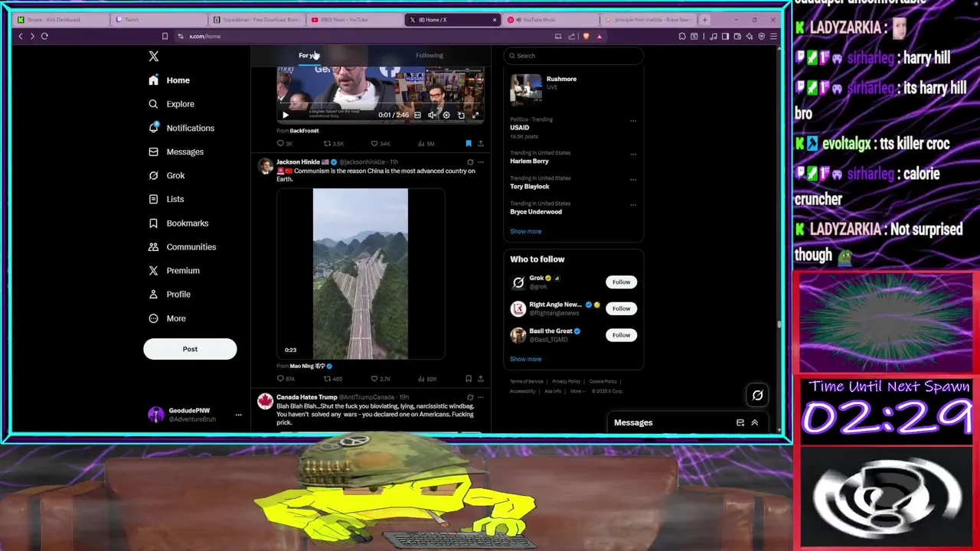Switch to the Kick Dashboard browser tab
Image resolution: width=980 pixels, height=551 pixels.
point(61,19)
